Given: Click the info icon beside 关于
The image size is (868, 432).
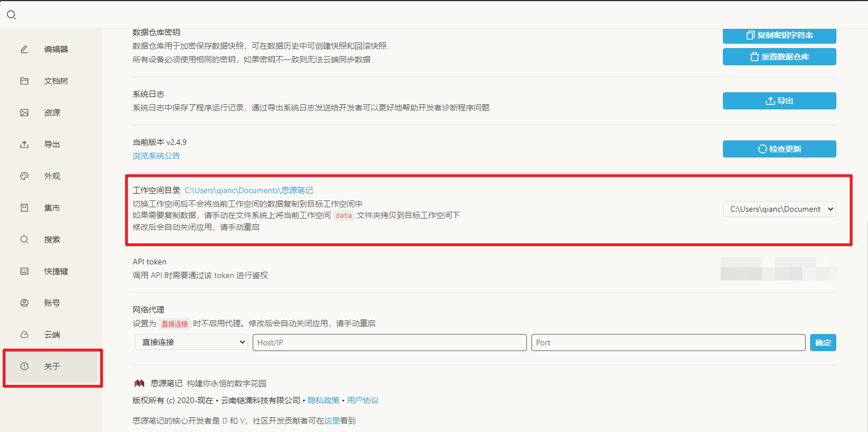Looking at the screenshot, I should (x=24, y=366).
